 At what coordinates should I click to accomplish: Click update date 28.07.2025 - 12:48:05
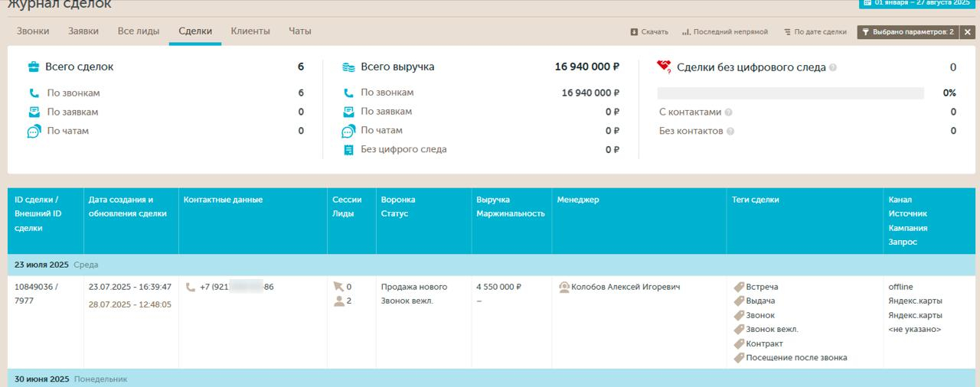130,304
